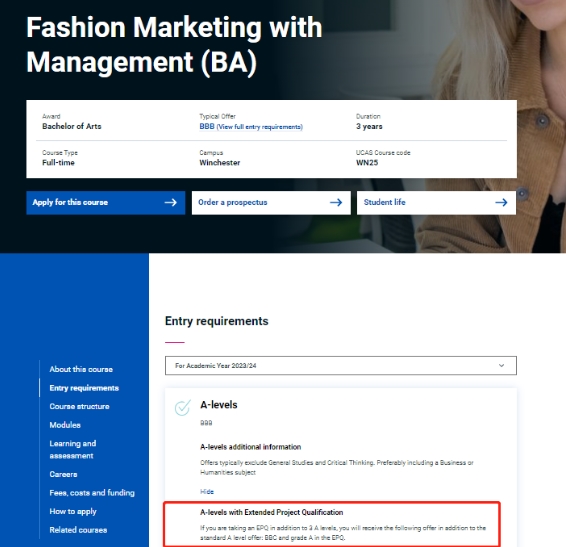
Task: Open How to apply sidebar link
Action: (x=73, y=511)
